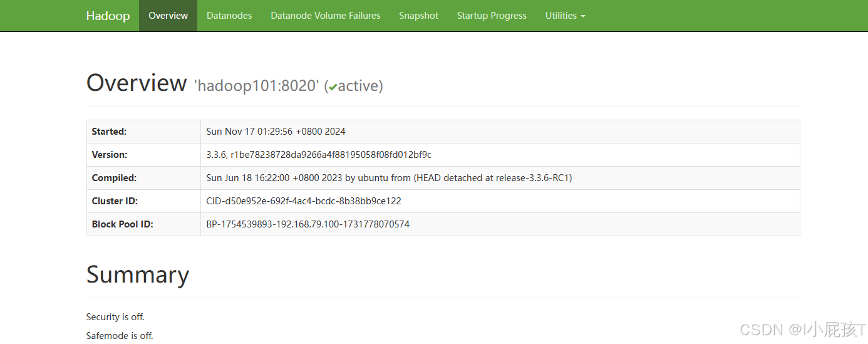Screen dimensions: 868x344
Task: Click the 'Version:' row label
Action: (x=109, y=155)
